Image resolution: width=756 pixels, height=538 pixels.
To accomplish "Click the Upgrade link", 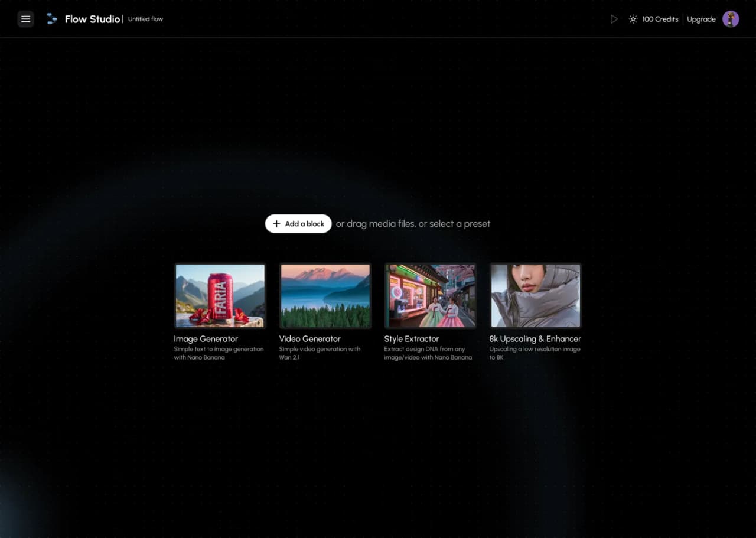I will pyautogui.click(x=701, y=19).
